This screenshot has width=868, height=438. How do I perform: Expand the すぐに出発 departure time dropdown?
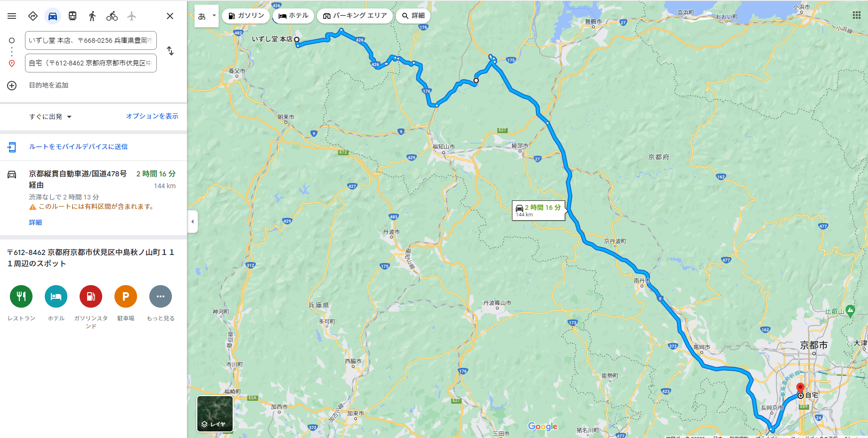pos(50,117)
